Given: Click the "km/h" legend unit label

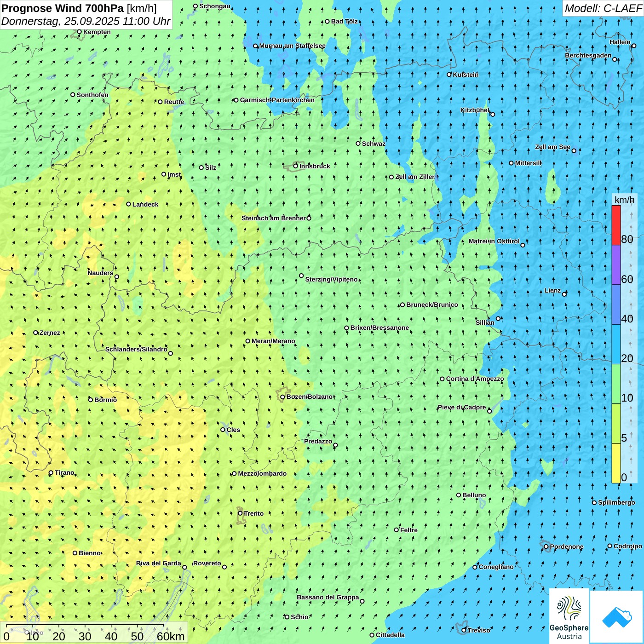Looking at the screenshot, I should point(624,199).
